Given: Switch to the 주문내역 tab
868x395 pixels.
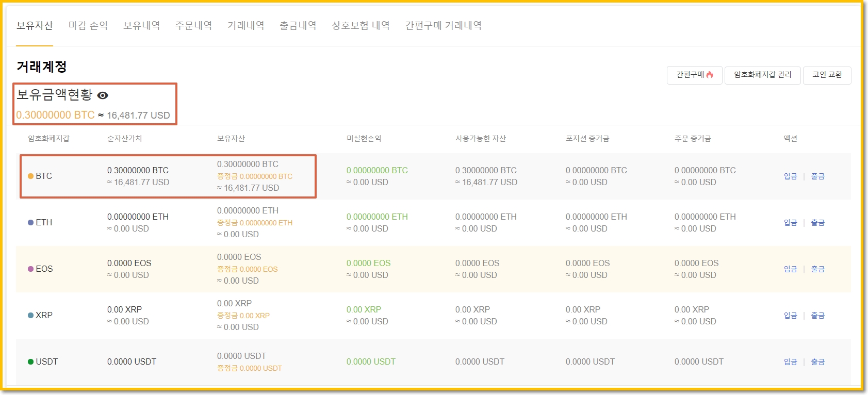Looking at the screenshot, I should (193, 26).
